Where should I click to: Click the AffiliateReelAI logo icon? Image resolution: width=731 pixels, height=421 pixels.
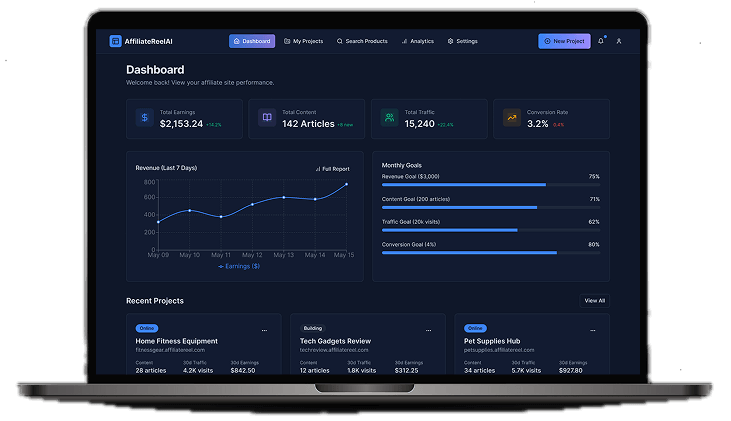point(115,41)
